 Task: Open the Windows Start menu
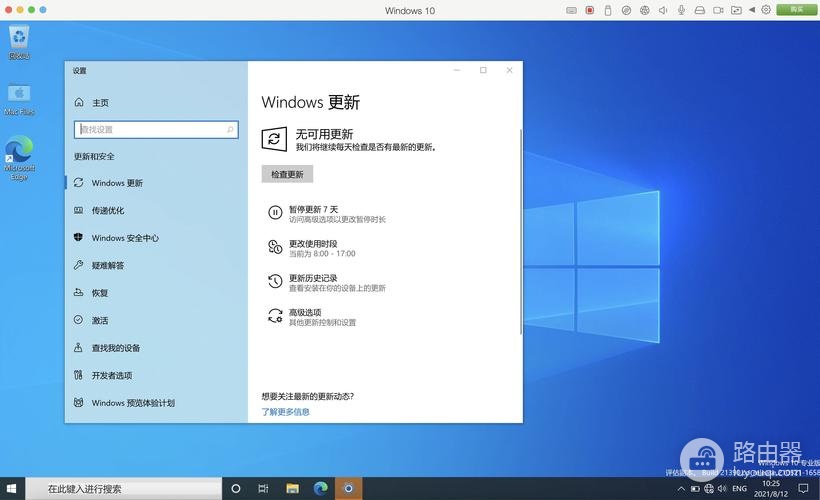12,488
